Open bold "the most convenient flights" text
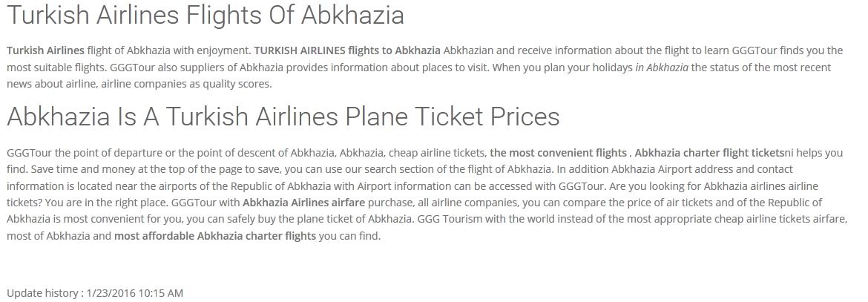868x302 pixels. pos(558,153)
